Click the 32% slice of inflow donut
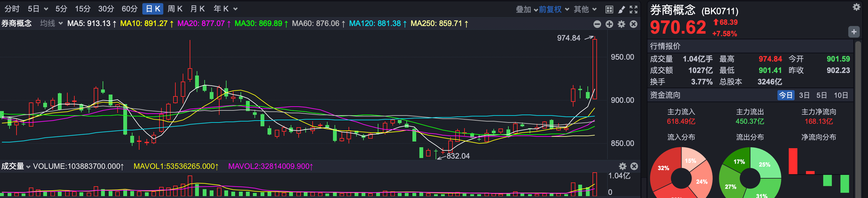868x198 pixels. [x=663, y=168]
